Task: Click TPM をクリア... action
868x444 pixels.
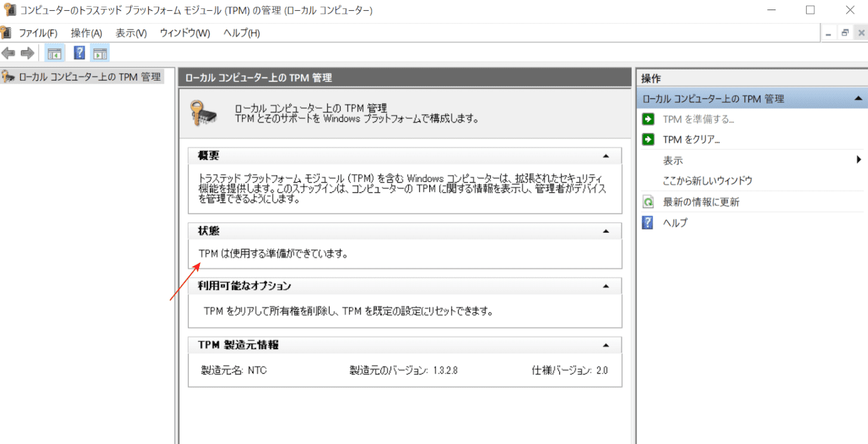Action: pos(692,140)
